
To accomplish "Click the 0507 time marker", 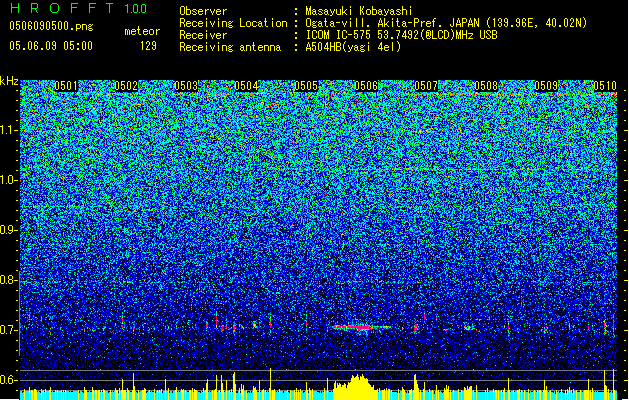I will (x=426, y=86).
